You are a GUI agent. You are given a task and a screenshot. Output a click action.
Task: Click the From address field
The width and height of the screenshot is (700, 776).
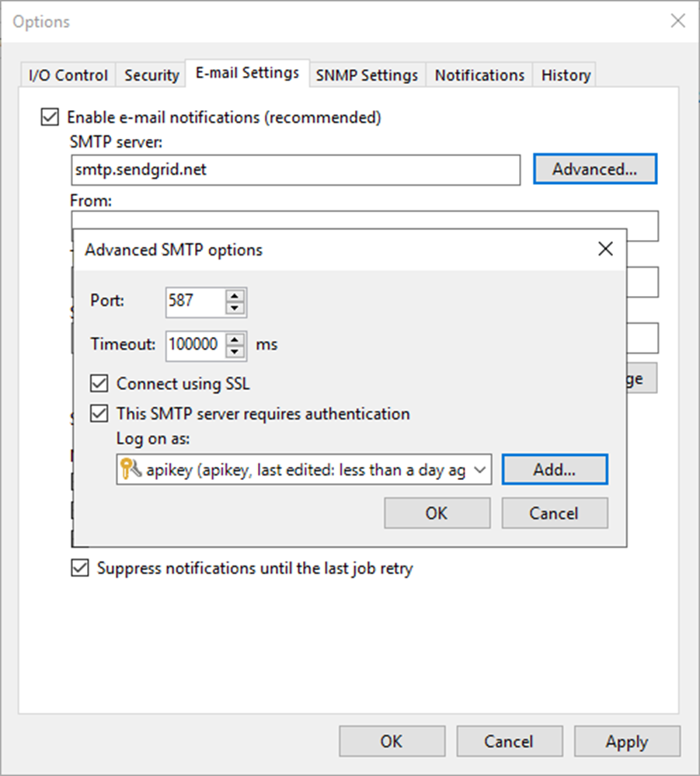click(365, 221)
